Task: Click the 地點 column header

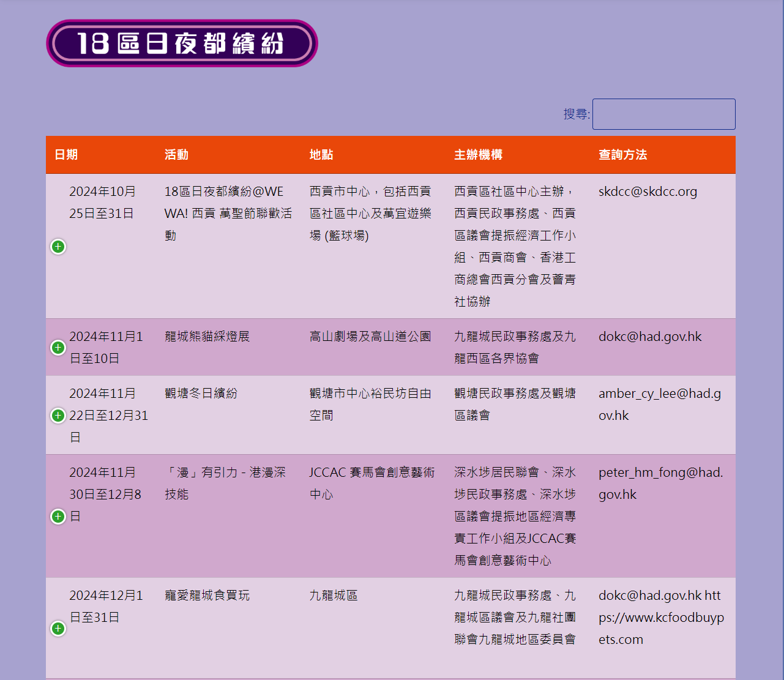Action: tap(321, 155)
